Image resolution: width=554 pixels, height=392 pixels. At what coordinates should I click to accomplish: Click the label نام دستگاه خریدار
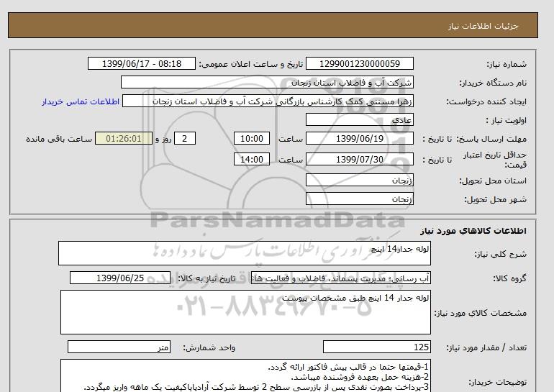click(x=493, y=83)
